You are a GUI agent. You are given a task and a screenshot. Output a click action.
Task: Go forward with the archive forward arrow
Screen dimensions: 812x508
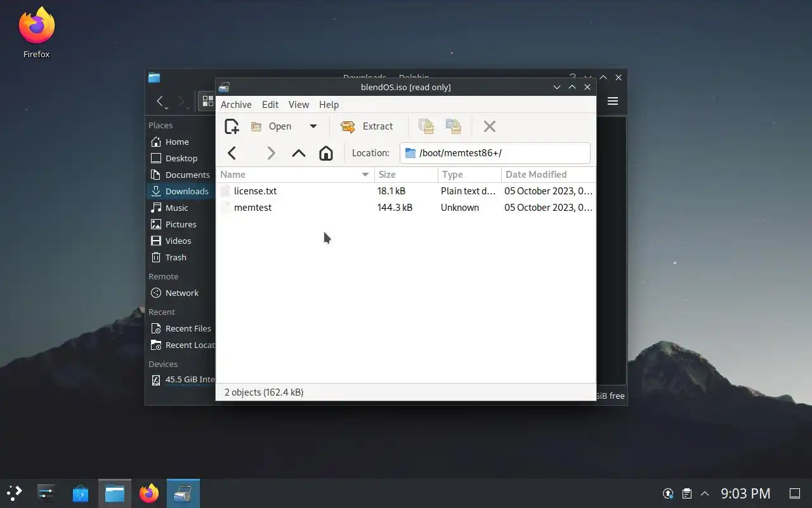click(271, 153)
